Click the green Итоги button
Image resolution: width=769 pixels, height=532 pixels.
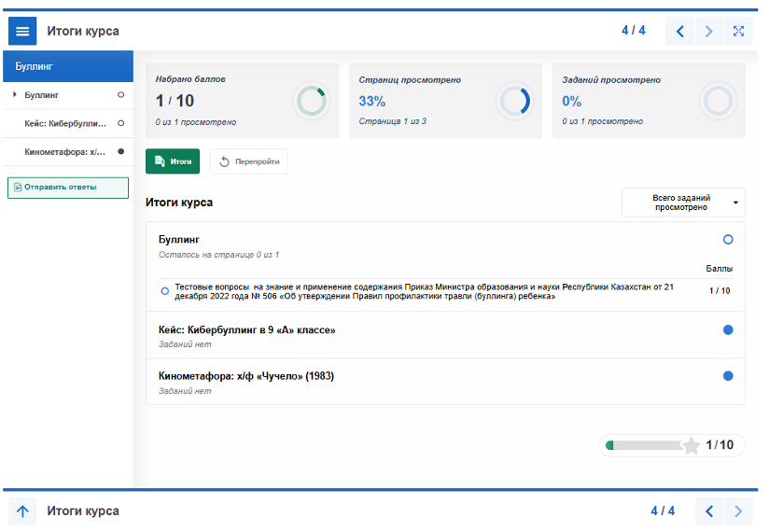(173, 161)
